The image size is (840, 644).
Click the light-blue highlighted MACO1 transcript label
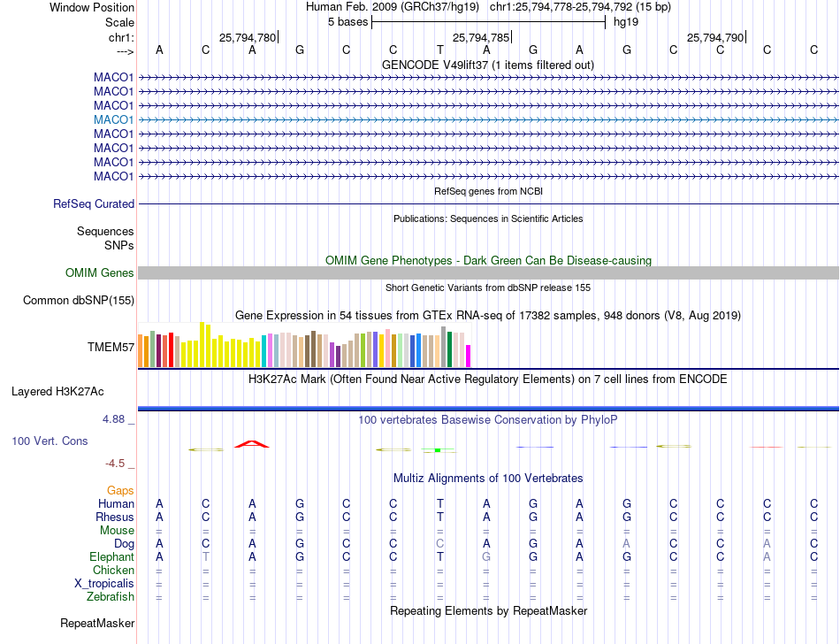tap(113, 120)
